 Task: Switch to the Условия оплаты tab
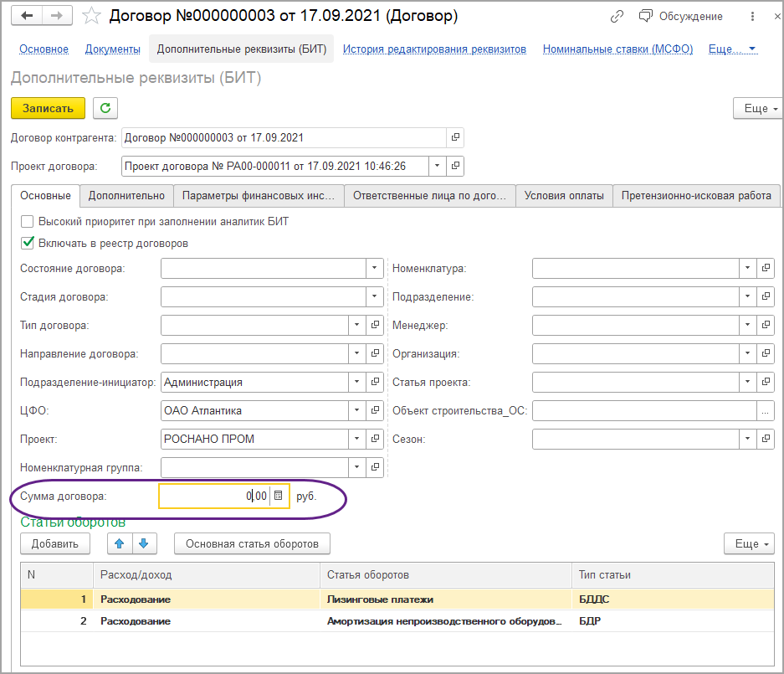563,195
